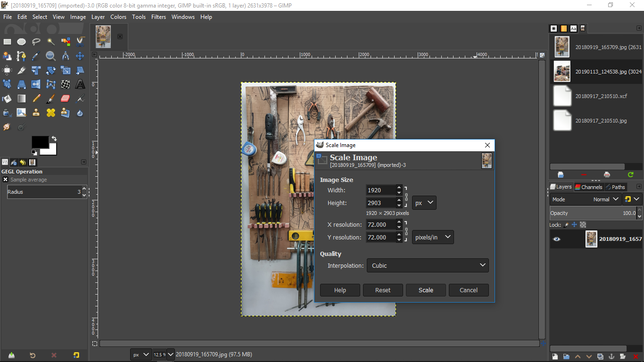Choose the Paths tool

pyautogui.click(x=21, y=56)
